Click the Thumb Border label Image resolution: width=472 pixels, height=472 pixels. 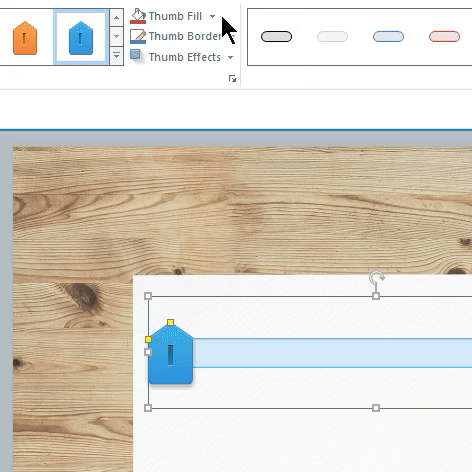[x=185, y=36]
